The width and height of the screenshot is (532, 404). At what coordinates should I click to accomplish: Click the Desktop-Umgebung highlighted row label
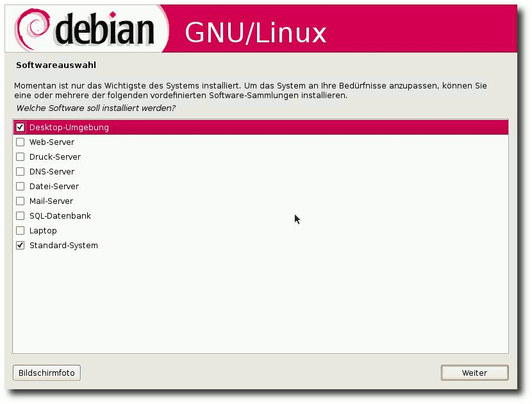coord(69,128)
